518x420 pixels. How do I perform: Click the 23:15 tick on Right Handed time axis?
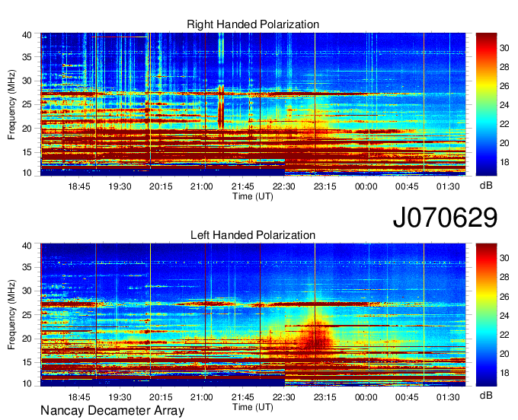(325, 186)
